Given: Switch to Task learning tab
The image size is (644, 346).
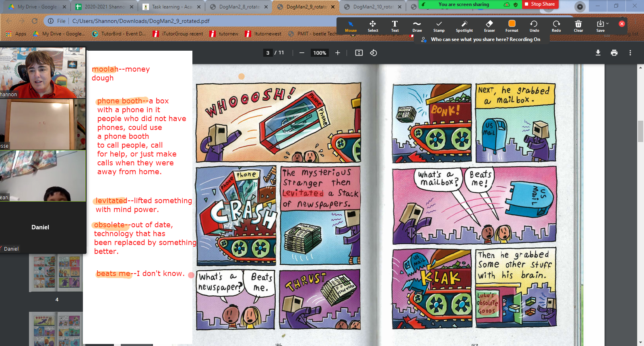Looking at the screenshot, I should [172, 7].
